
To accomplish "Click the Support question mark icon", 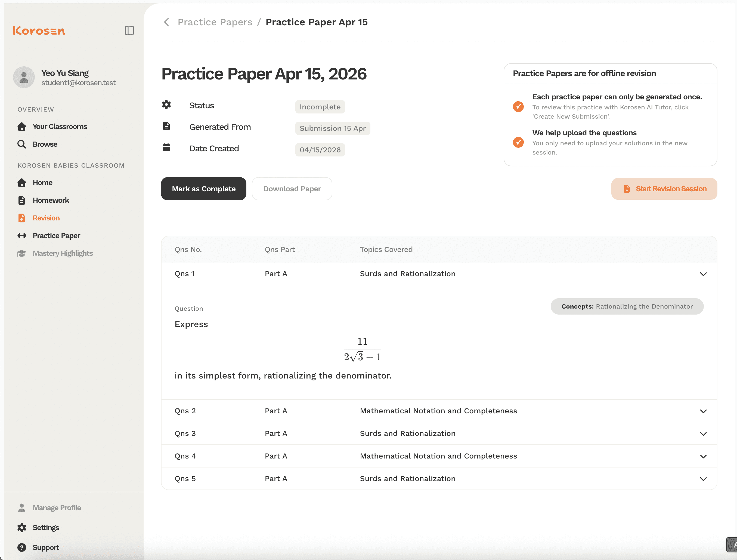I will coord(22,547).
